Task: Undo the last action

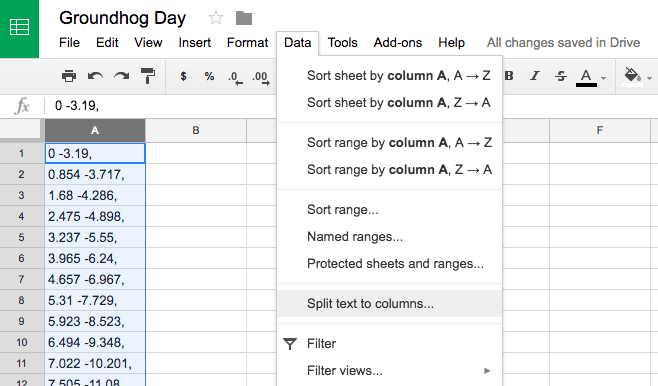Action: (x=95, y=76)
